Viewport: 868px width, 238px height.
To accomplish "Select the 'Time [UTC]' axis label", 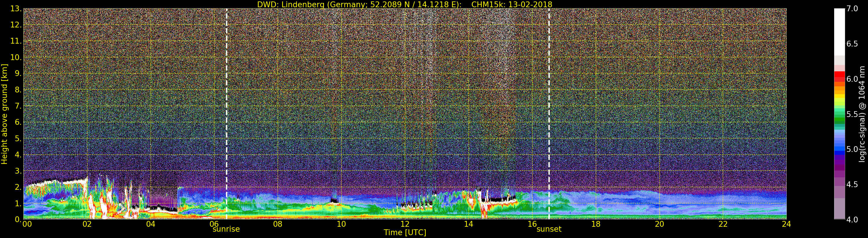I will pyautogui.click(x=405, y=232).
